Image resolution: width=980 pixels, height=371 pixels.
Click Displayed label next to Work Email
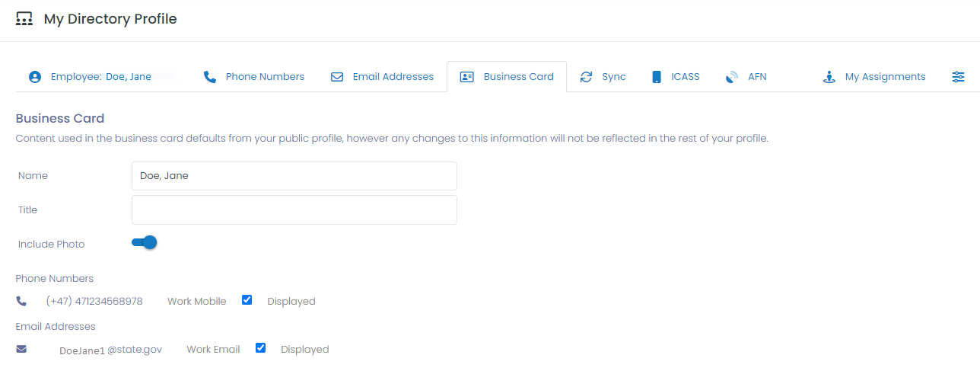(305, 350)
